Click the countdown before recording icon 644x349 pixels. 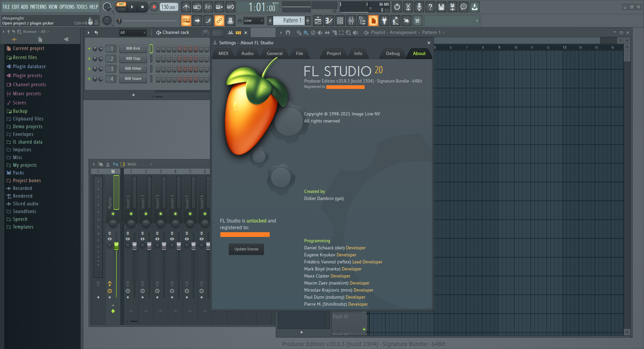click(208, 7)
